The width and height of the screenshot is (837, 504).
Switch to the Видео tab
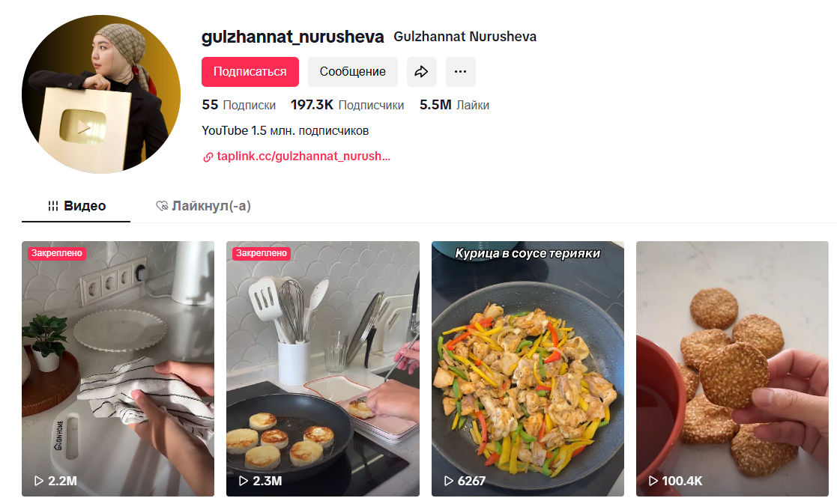pos(76,206)
